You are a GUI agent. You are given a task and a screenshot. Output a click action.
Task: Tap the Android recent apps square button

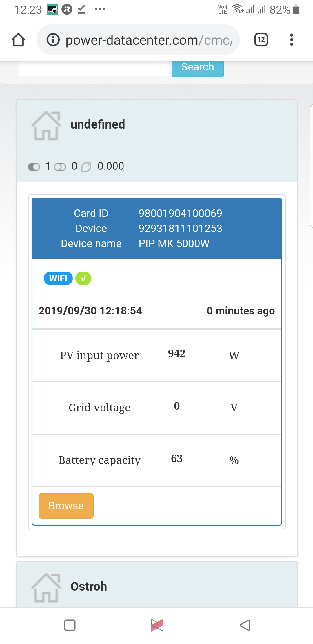tap(70, 625)
